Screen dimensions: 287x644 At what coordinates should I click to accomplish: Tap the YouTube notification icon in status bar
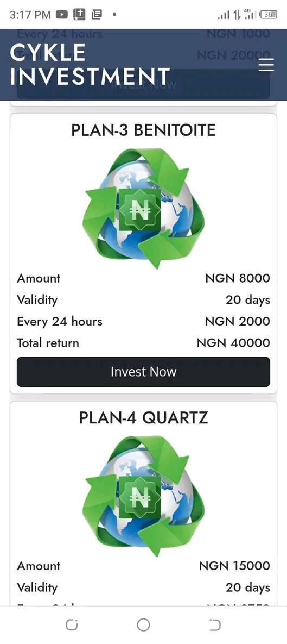pyautogui.click(x=61, y=15)
